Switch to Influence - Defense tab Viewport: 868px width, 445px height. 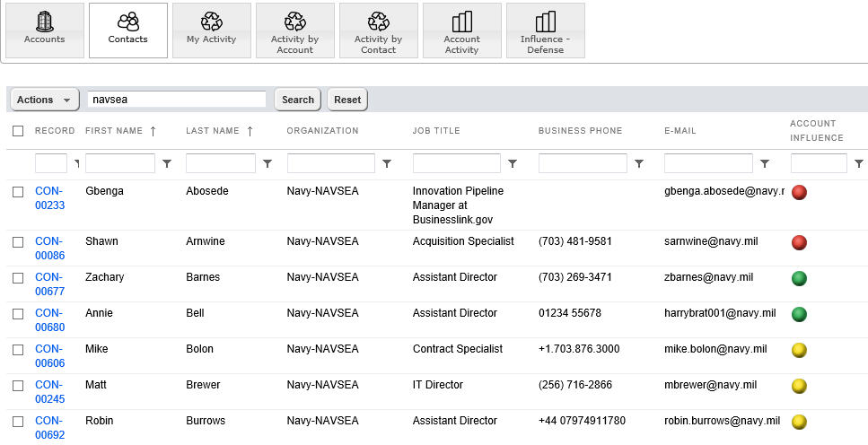coord(545,31)
